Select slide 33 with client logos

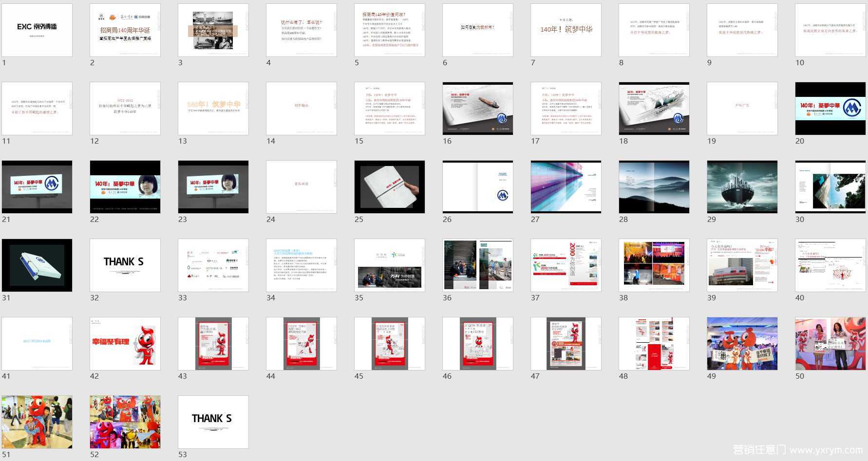click(213, 265)
